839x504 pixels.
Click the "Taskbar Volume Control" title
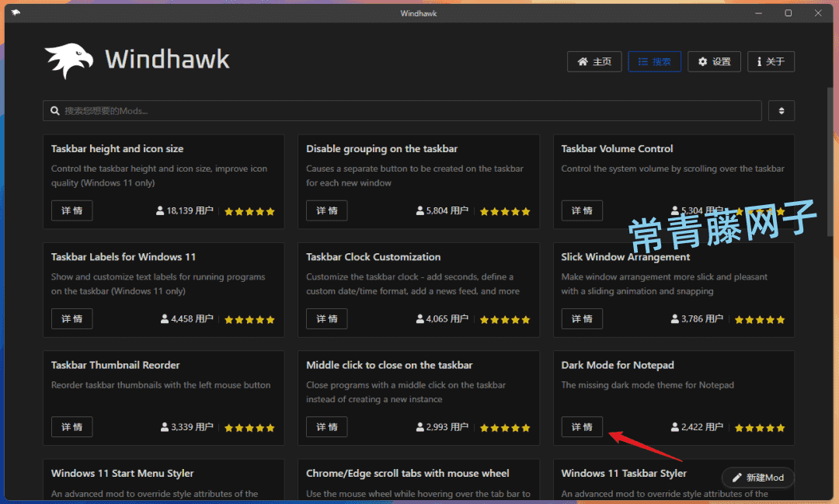click(x=617, y=149)
